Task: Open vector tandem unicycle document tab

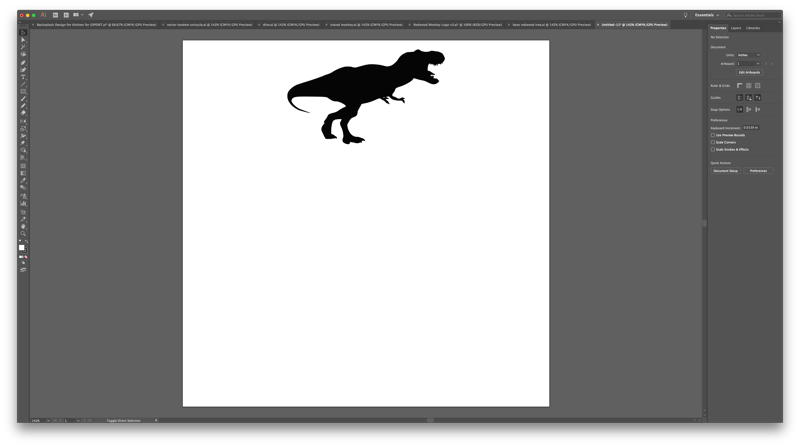Action: point(209,24)
